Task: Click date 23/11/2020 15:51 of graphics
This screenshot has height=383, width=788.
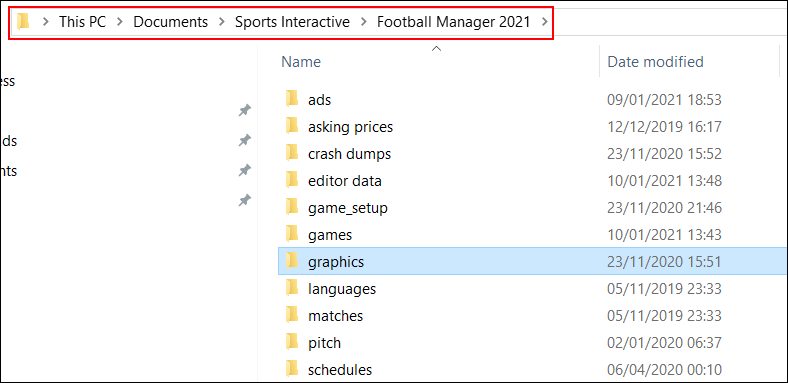Action: 664,262
